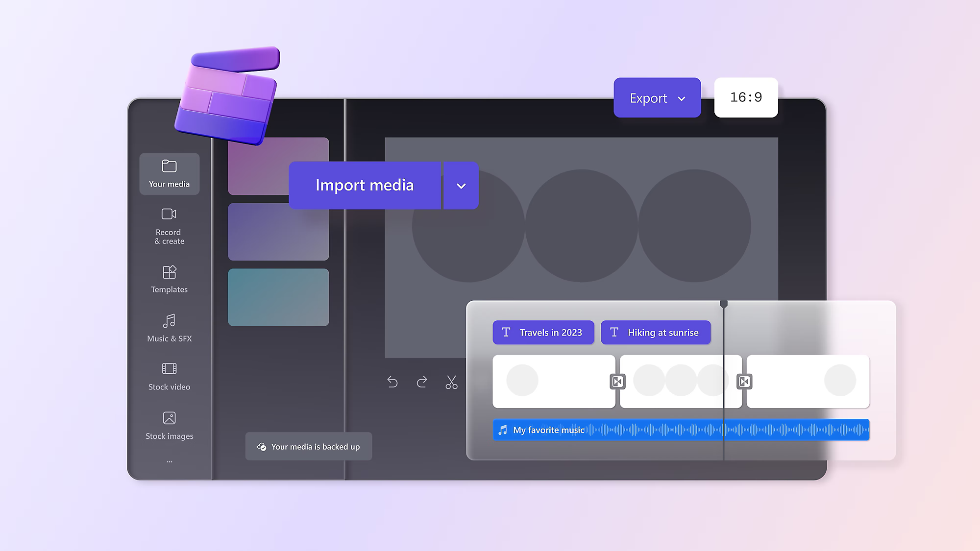Open Stock video sidebar section

pyautogui.click(x=169, y=376)
